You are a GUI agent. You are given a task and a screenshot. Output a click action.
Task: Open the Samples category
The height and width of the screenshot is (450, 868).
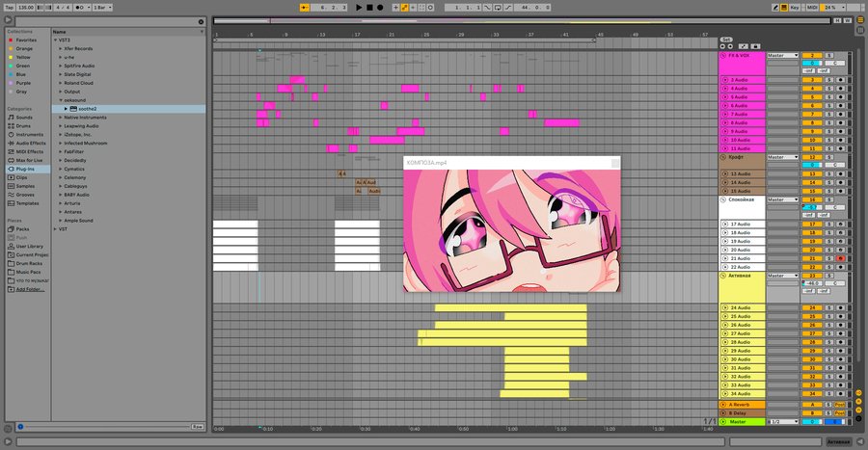point(25,186)
